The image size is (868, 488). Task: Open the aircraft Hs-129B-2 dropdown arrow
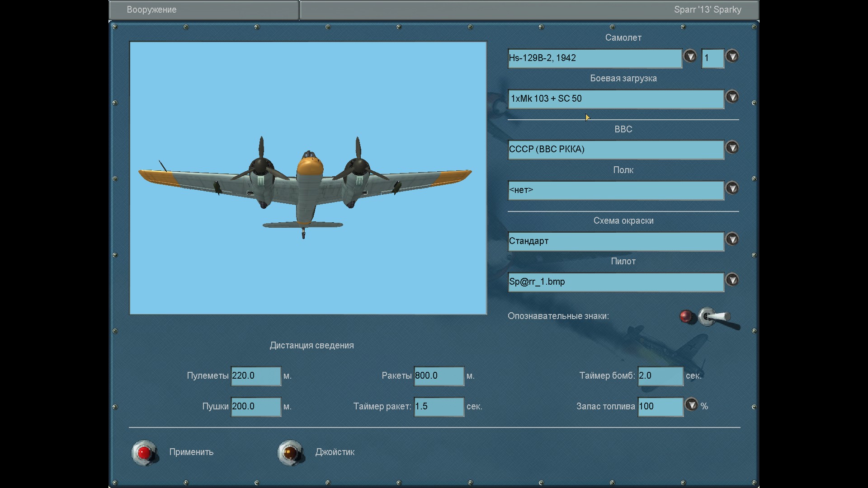[690, 56]
